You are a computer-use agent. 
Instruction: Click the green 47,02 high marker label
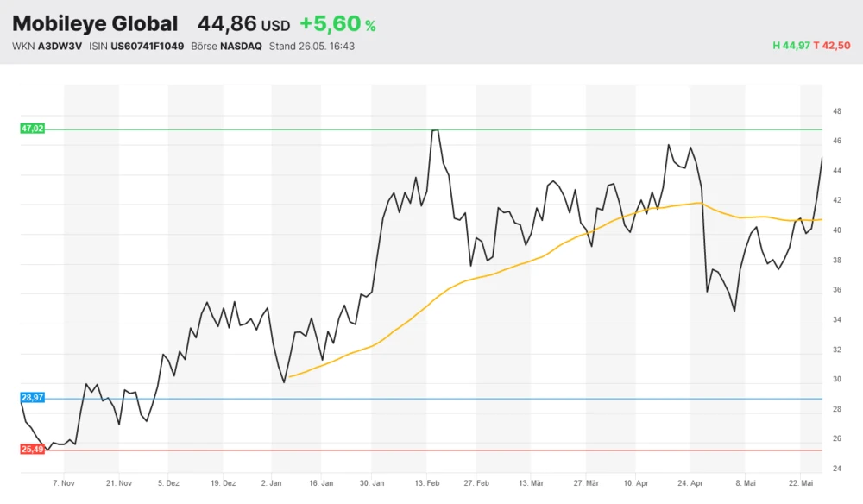[32, 129]
